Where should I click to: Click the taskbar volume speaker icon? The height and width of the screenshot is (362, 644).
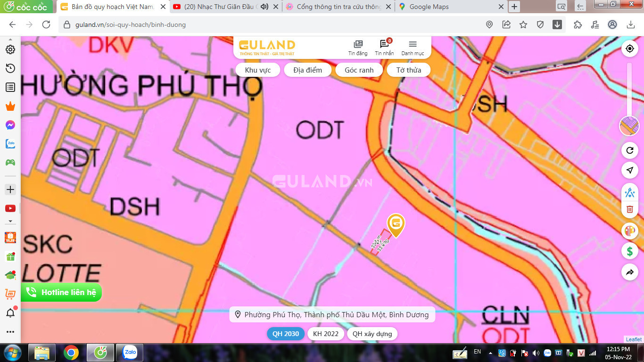[536, 353]
